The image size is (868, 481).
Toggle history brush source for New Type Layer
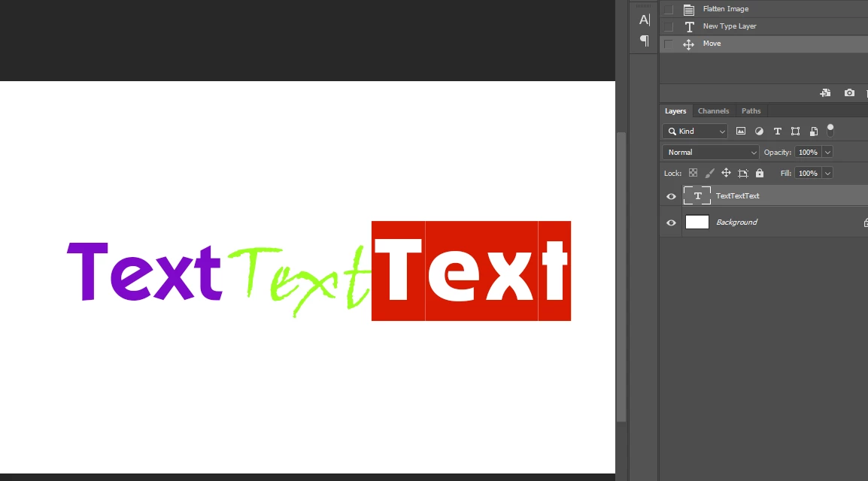(669, 26)
